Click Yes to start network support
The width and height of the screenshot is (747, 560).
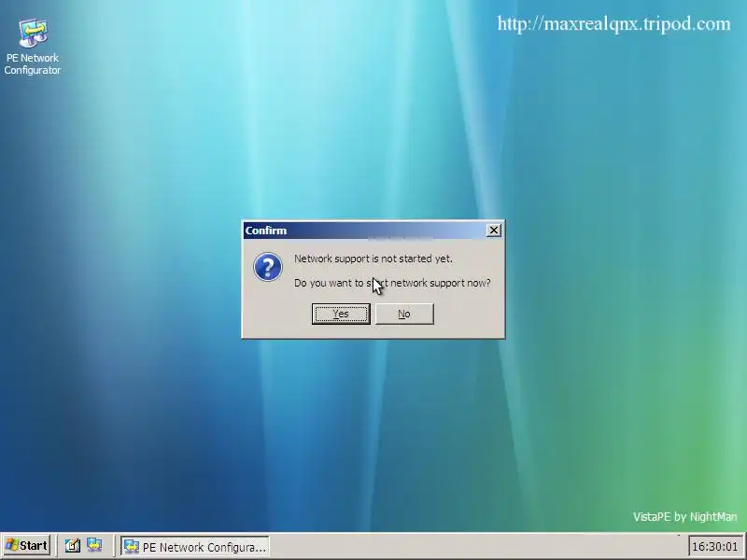coord(341,314)
